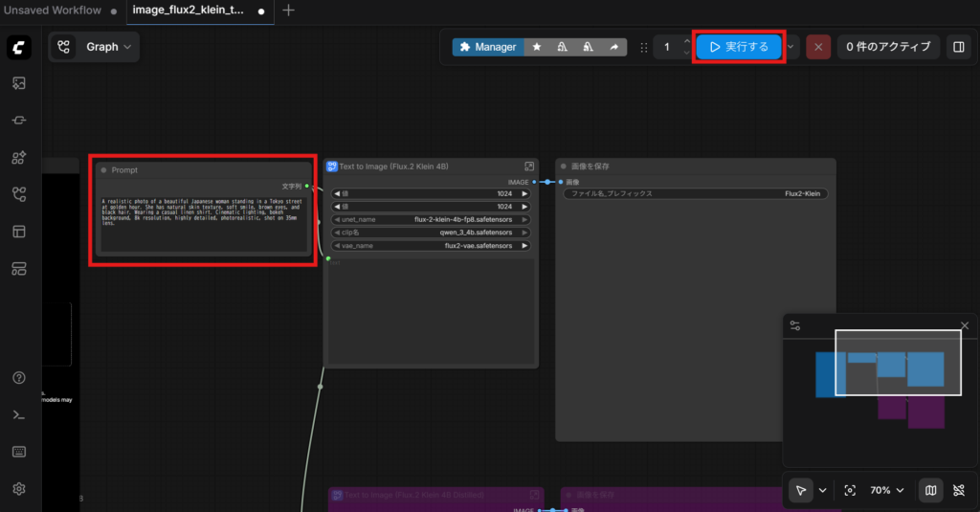Click the 実行する run button
The height and width of the screenshot is (512, 980).
tap(738, 47)
